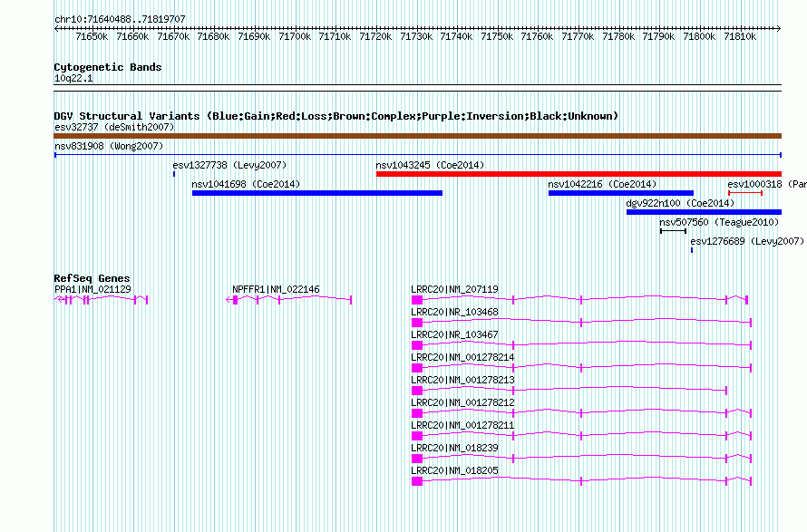
Task: Click 71780k on the scale ruler
Action: point(618,36)
